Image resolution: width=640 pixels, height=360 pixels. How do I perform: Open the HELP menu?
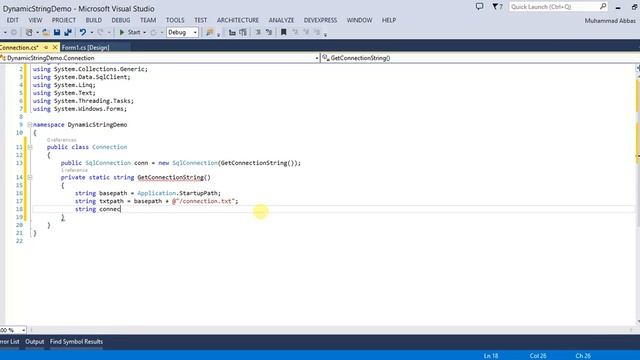click(x=389, y=20)
